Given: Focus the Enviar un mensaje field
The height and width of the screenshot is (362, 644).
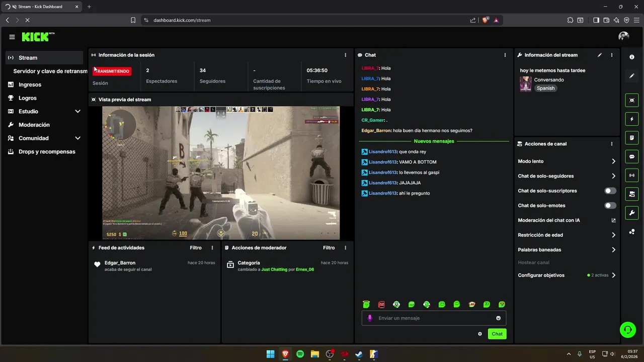Looking at the screenshot, I should tap(434, 318).
